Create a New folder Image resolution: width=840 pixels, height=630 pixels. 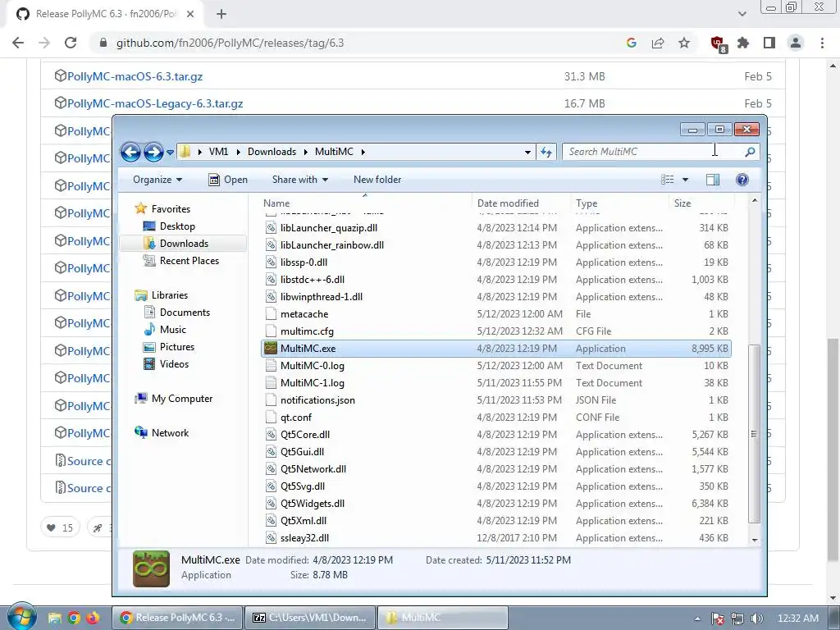377,180
